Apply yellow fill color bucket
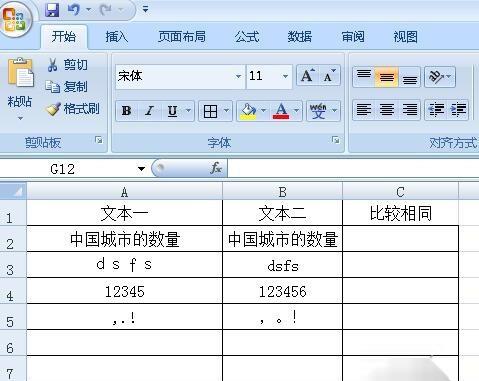 click(248, 111)
